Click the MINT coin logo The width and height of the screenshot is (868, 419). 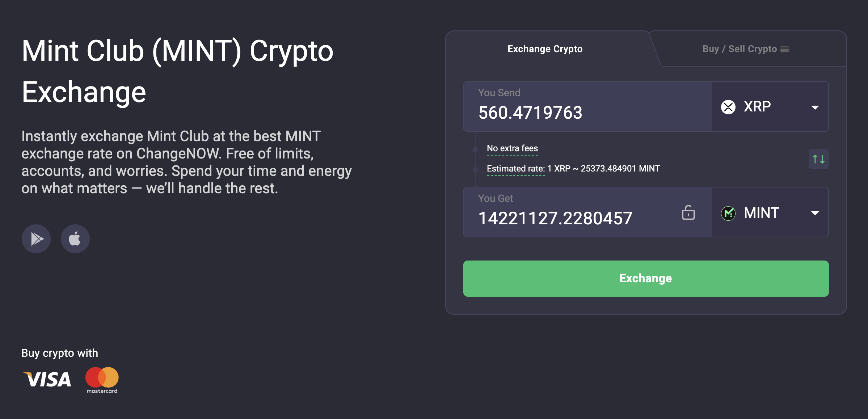728,213
